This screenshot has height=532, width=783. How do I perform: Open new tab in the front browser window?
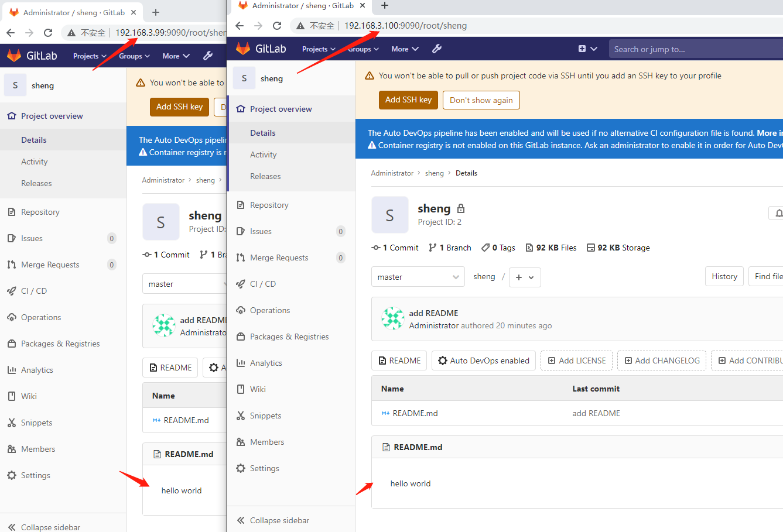click(x=384, y=5)
